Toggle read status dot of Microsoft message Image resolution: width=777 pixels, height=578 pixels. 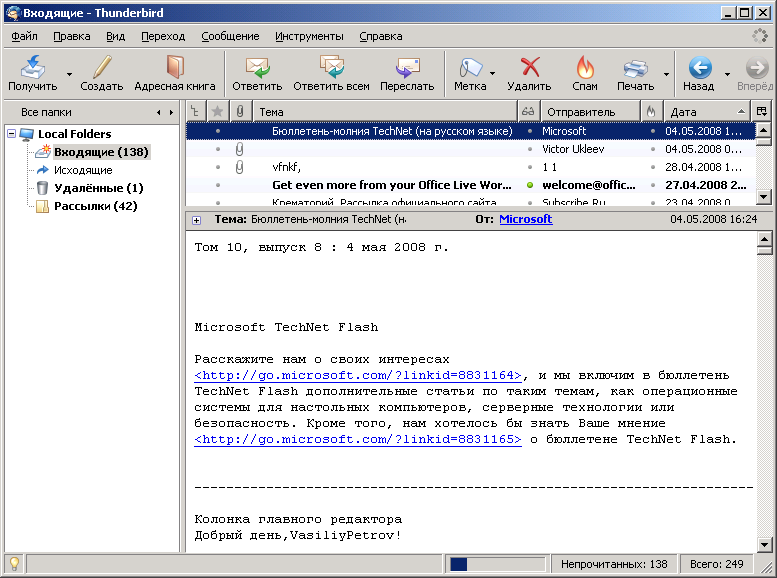pyautogui.click(x=530, y=131)
